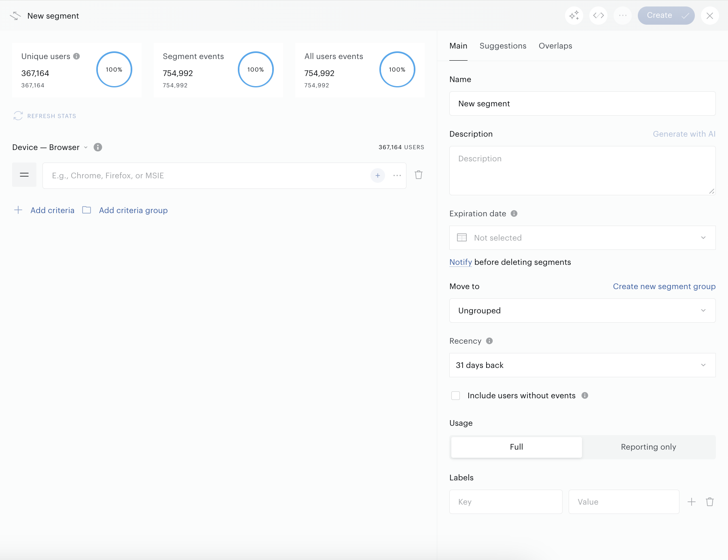Edit the segment Name field
728x560 pixels.
[x=582, y=104]
